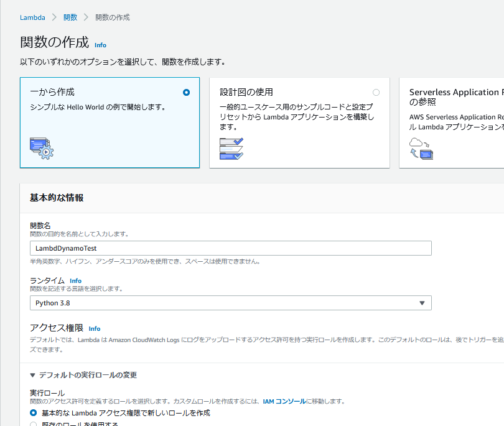The height and width of the screenshot is (426, 504).
Task: Click 'シンプルな Hello World の例で開始します。' description
Action: (98, 107)
